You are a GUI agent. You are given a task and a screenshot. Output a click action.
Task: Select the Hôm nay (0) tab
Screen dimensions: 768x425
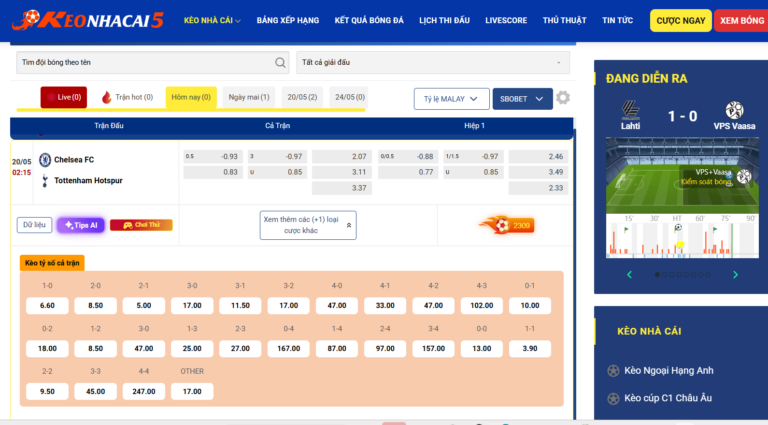click(191, 97)
